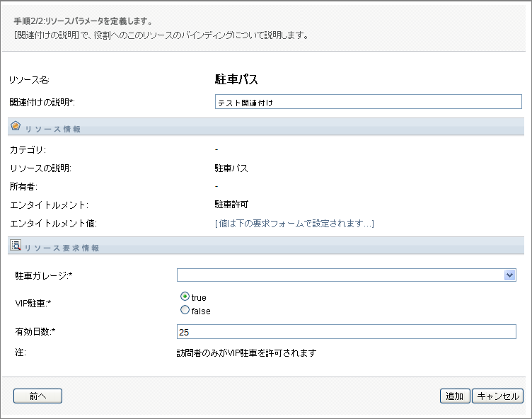Open the 駐車ガレージ dropdown arrow
Image resolution: width=532 pixels, height=419 pixels.
tap(509, 275)
